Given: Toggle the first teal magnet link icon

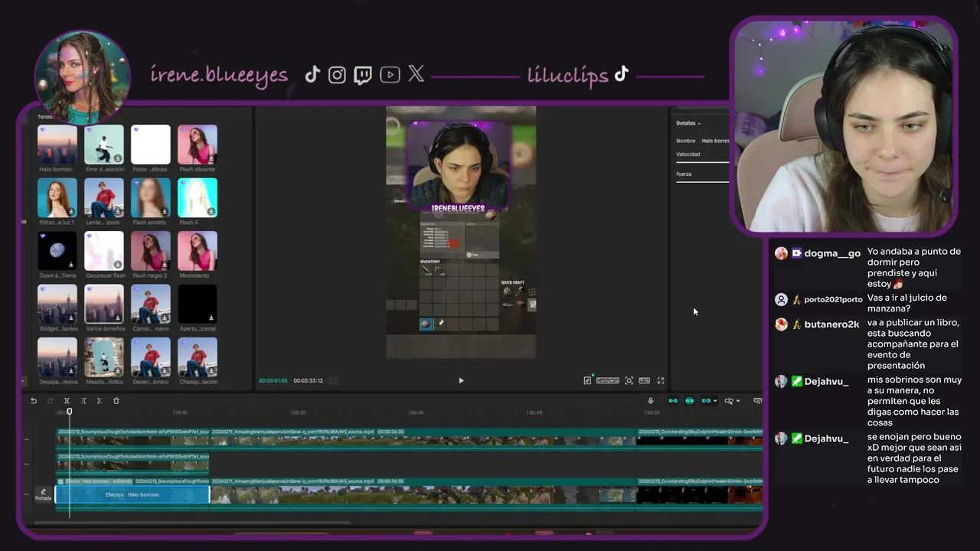Looking at the screenshot, I should click(x=673, y=401).
